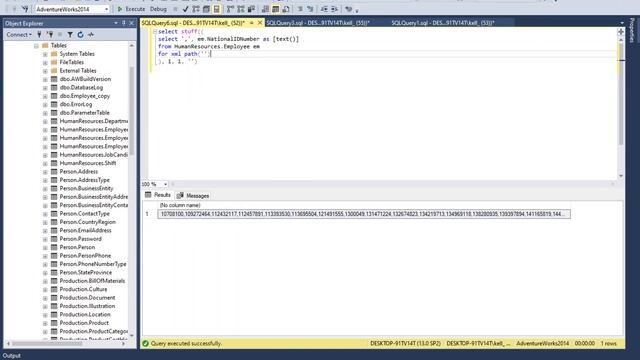Open the Output panel tab
Image resolution: width=640 pixels, height=360 pixels.
(x=12, y=356)
